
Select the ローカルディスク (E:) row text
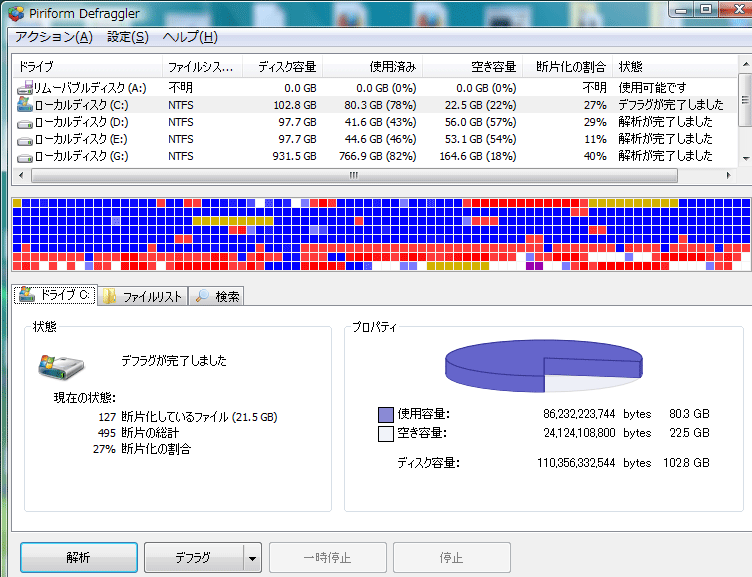click(82, 139)
